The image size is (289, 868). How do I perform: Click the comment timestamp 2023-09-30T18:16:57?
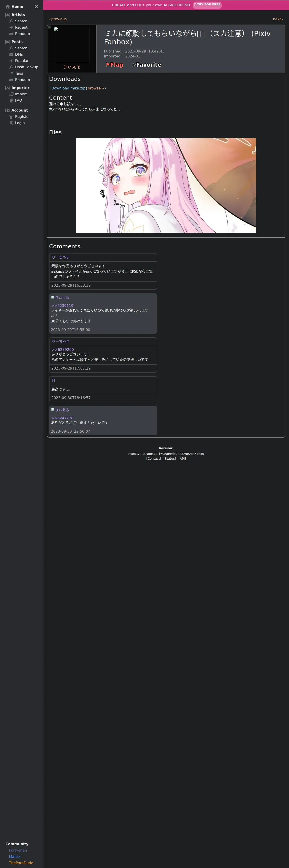coord(71,398)
